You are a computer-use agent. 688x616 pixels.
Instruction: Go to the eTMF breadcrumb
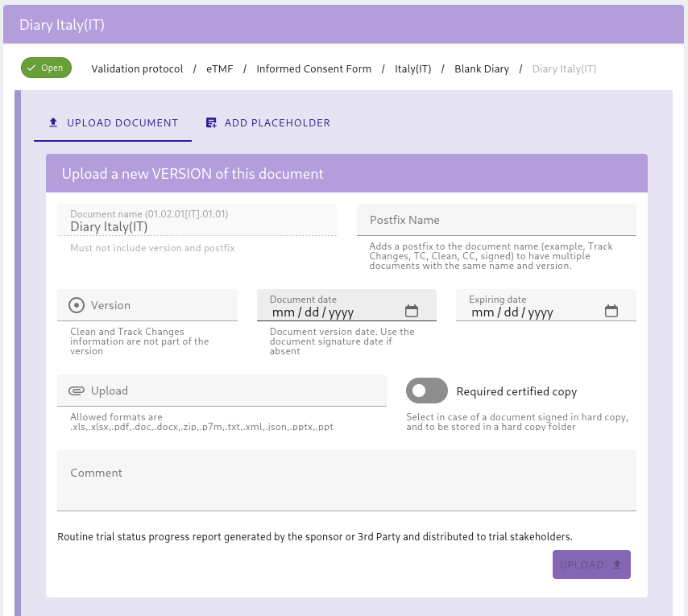[x=219, y=68]
